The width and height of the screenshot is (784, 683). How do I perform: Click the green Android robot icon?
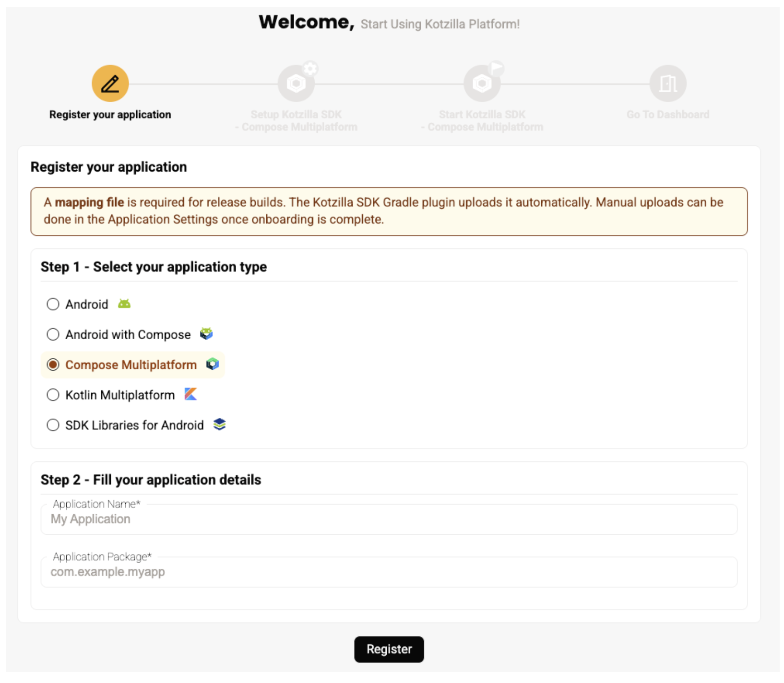point(124,304)
